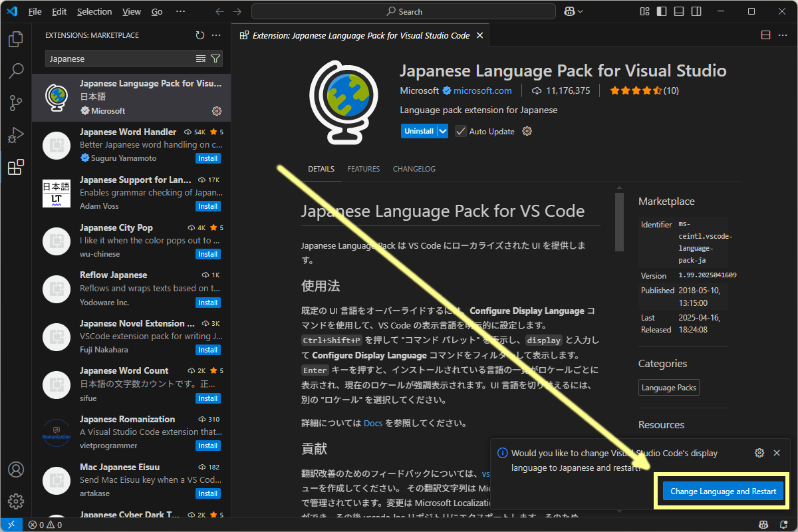Switch to the FEATURES tab

pos(363,169)
